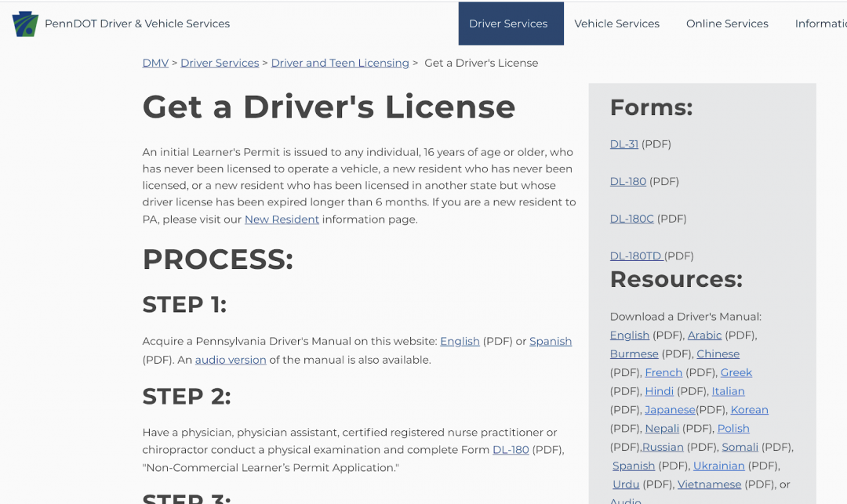
Task: Download the Arabic Driver's Manual
Action: coord(704,335)
